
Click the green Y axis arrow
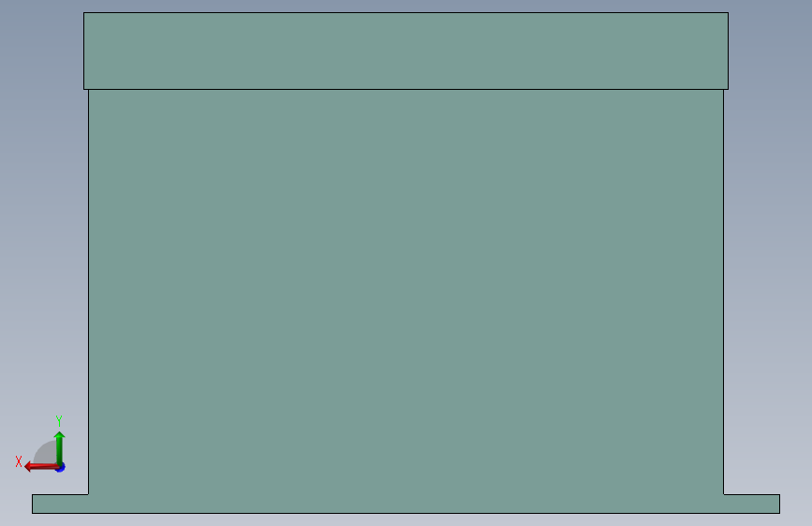(x=60, y=447)
